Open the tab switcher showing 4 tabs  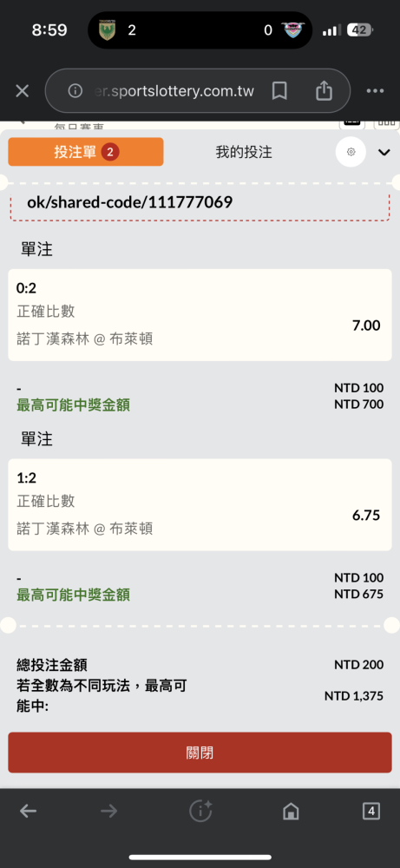pos(370,812)
